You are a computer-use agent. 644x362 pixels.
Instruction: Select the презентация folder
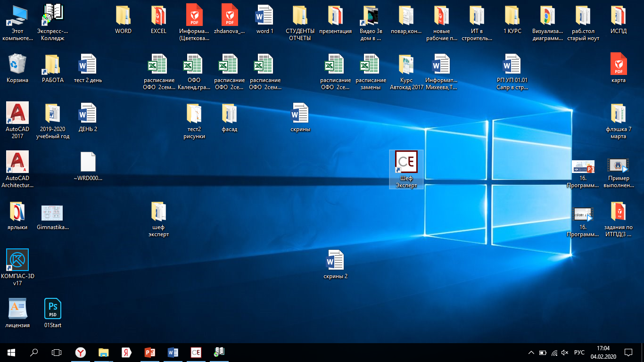point(336,20)
